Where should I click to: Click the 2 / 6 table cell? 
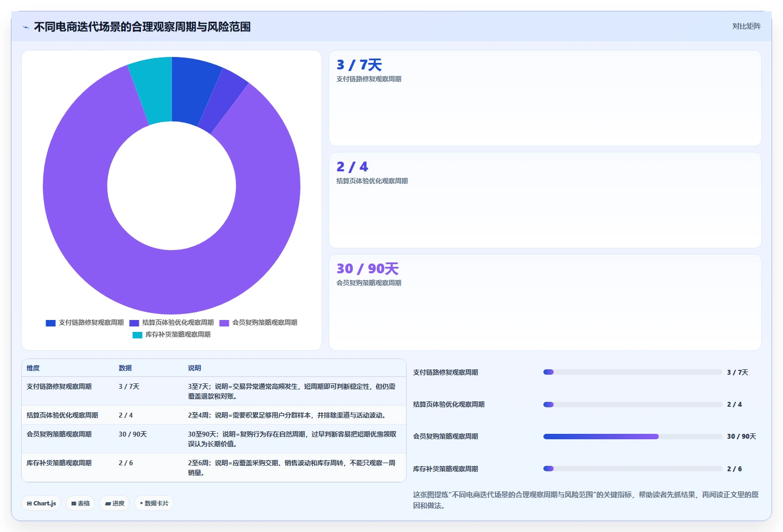(126, 463)
